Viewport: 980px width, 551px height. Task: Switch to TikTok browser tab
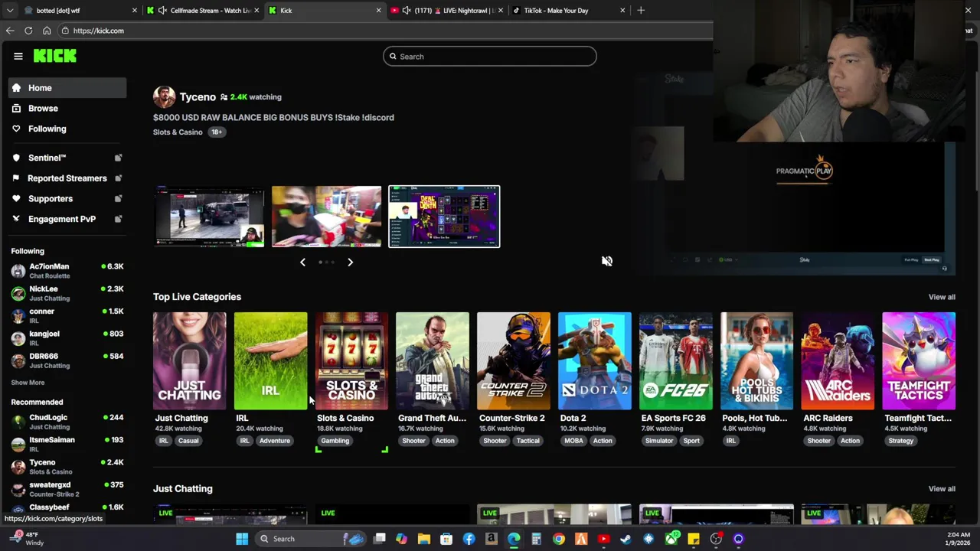(x=569, y=11)
